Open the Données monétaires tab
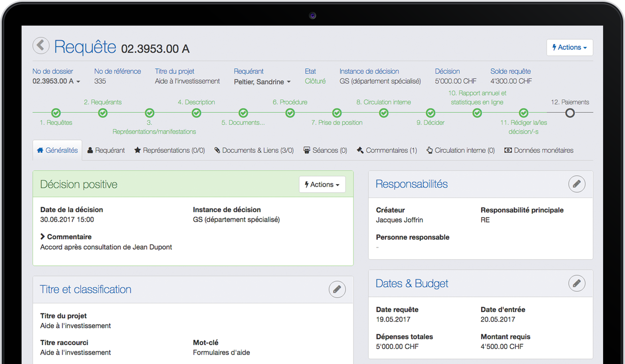Image resolution: width=625 pixels, height=364 pixels. [539, 150]
